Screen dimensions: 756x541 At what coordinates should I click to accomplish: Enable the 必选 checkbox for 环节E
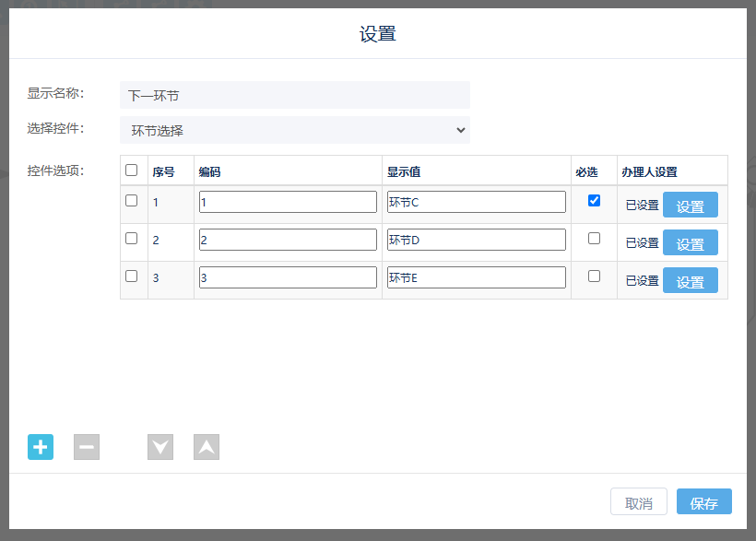coord(594,276)
